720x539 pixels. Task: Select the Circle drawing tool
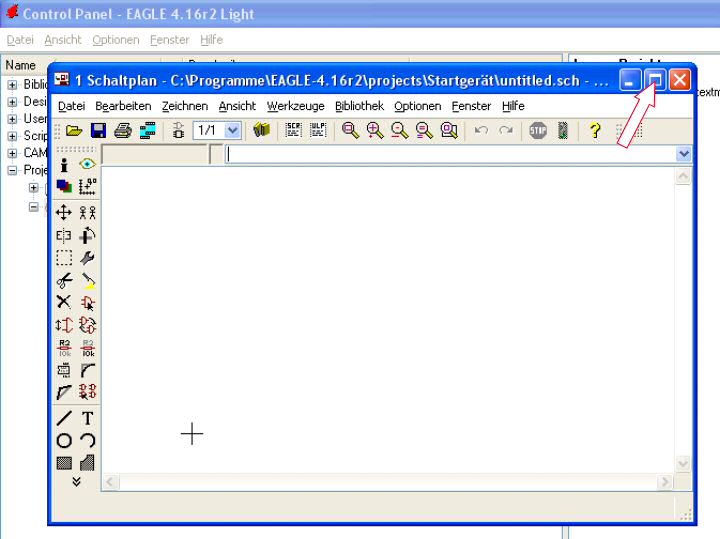click(64, 441)
